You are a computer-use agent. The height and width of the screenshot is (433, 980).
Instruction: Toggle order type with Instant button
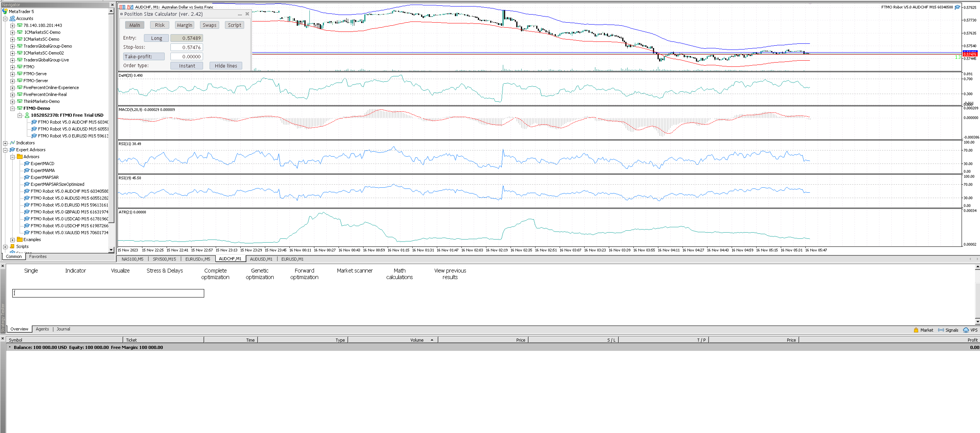(x=187, y=66)
